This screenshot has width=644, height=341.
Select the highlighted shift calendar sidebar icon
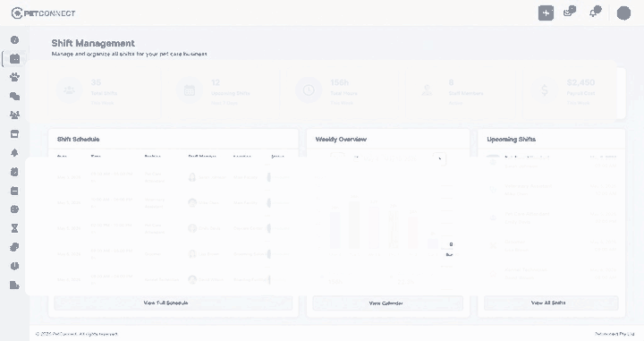(x=15, y=59)
